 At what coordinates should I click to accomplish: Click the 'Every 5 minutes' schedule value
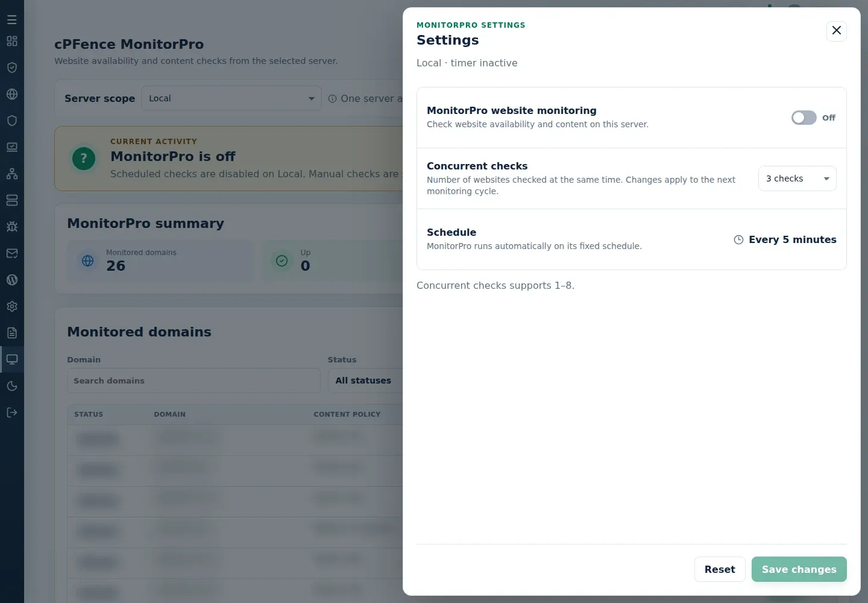coord(792,239)
